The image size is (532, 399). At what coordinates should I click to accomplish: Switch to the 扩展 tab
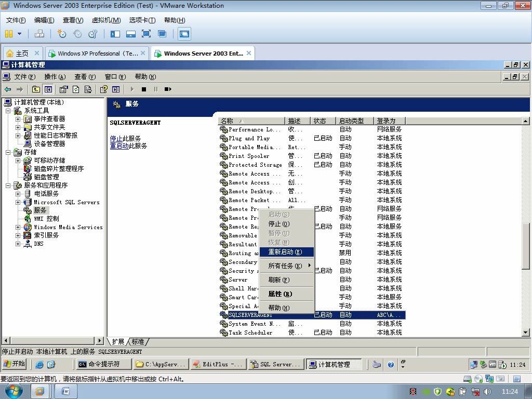118,342
